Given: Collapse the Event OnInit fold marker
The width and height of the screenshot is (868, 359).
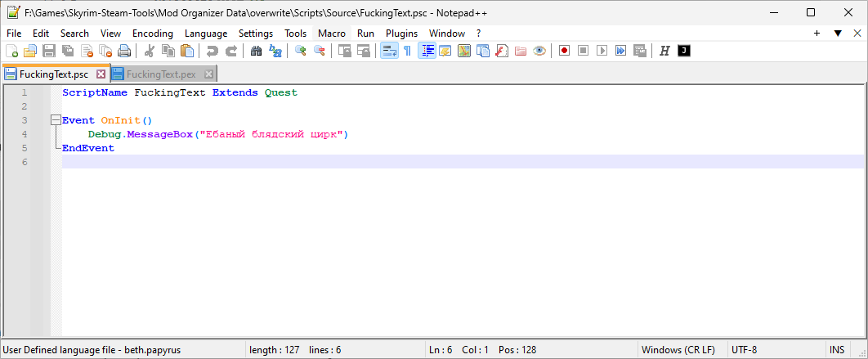Looking at the screenshot, I should [55, 120].
